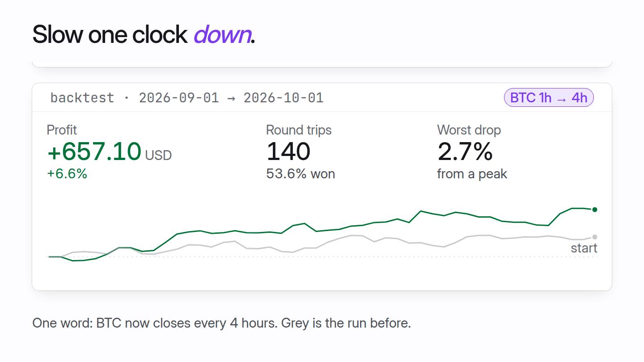Click the 'Worst drop' label
The width and height of the screenshot is (644, 362).
(x=469, y=130)
